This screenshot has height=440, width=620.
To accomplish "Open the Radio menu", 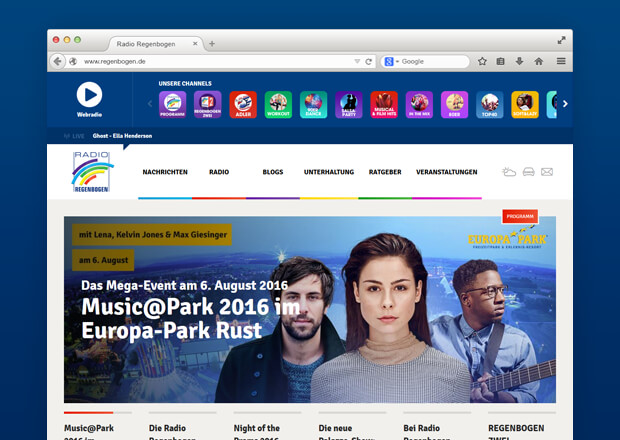I will (219, 172).
